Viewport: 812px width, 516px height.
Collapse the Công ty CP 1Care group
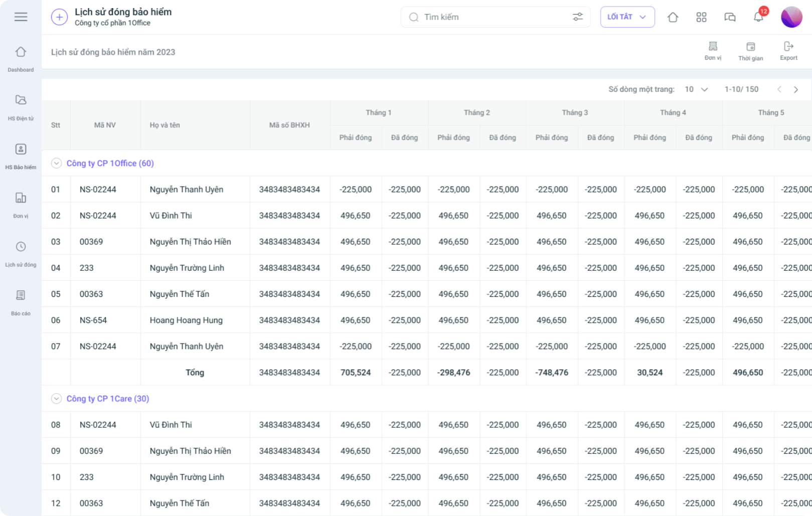click(57, 399)
